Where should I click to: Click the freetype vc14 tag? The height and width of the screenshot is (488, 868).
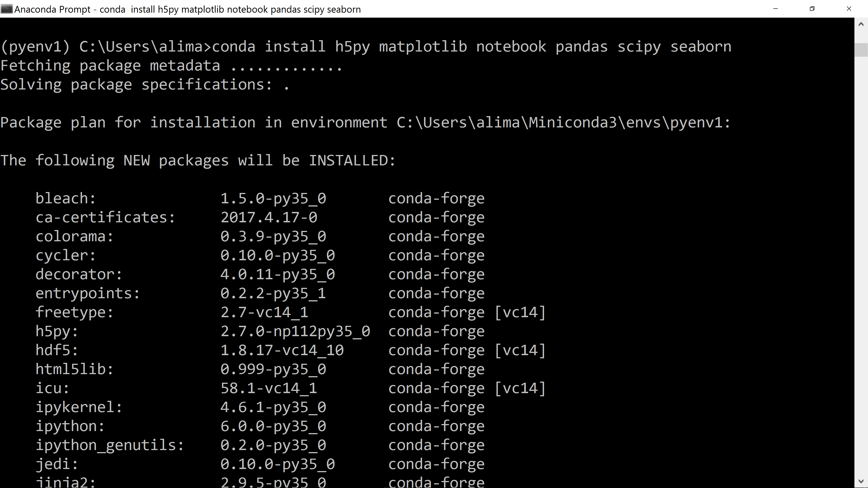click(520, 312)
